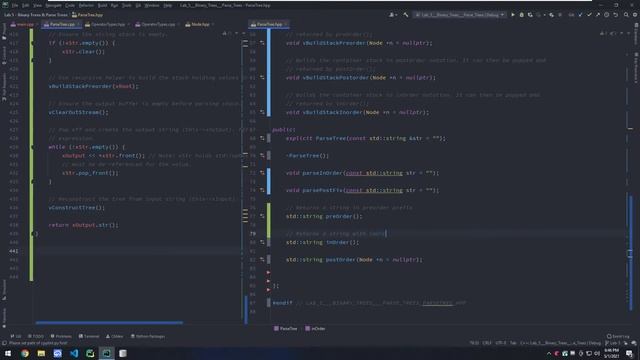Select the ParseTree.hpp tab in right editor
This screenshot has height=360, width=640.
[x=269, y=24]
